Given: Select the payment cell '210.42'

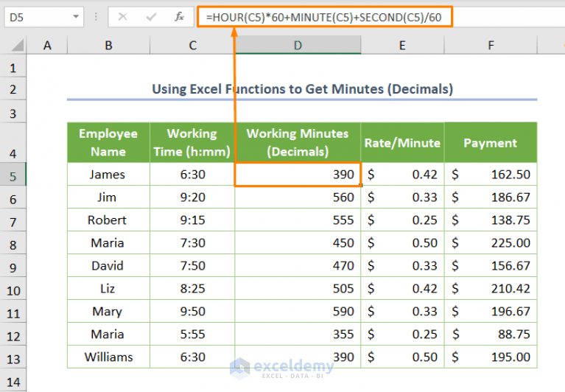Looking at the screenshot, I should click(491, 288).
